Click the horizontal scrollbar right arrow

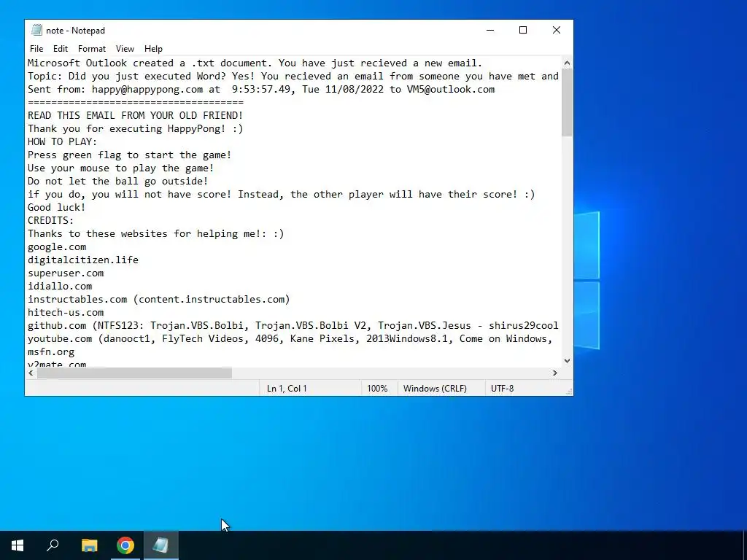click(x=554, y=373)
